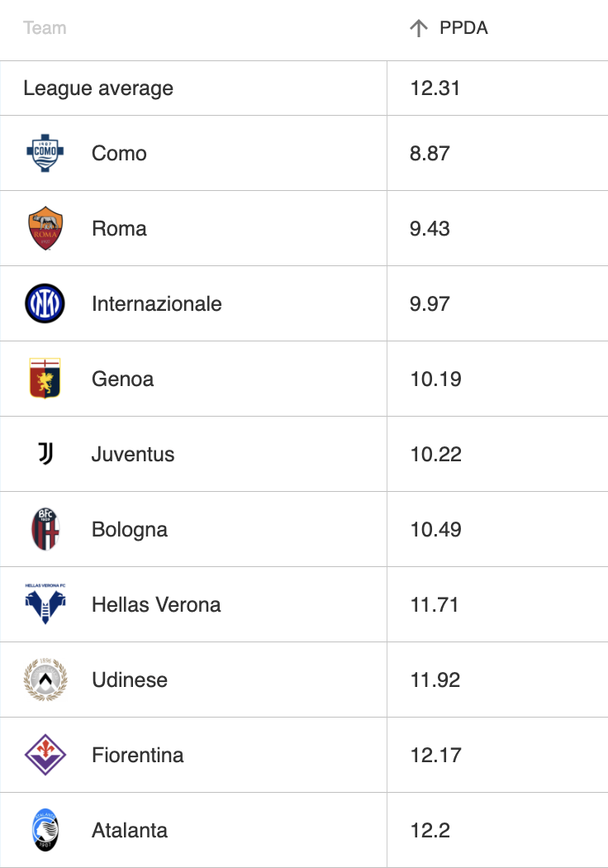Click Juventus PPDA value 10.22

(435, 455)
